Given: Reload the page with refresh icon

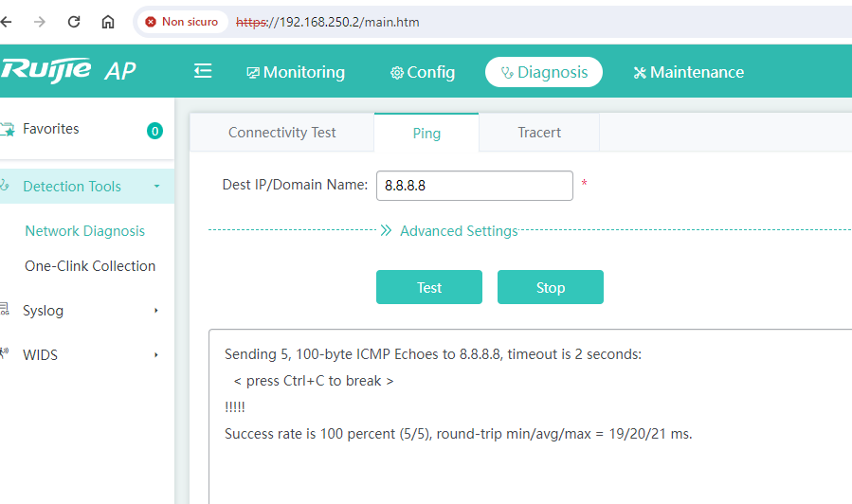Looking at the screenshot, I should [x=73, y=22].
